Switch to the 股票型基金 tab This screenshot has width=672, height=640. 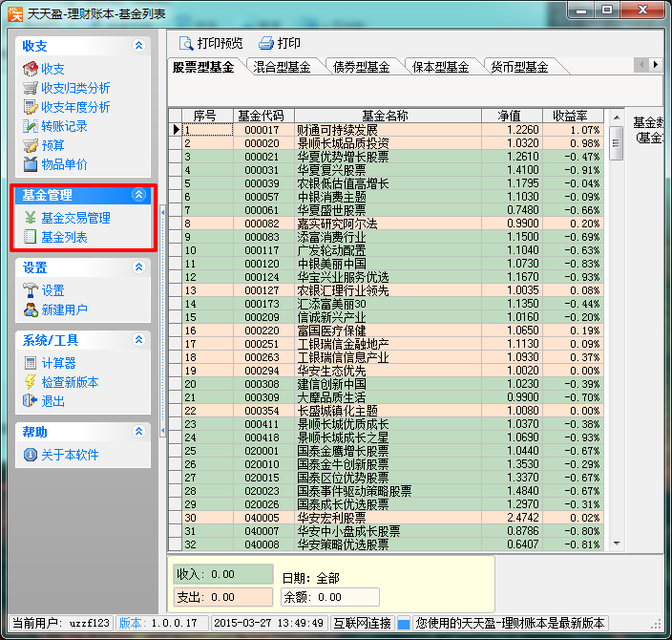(203, 67)
